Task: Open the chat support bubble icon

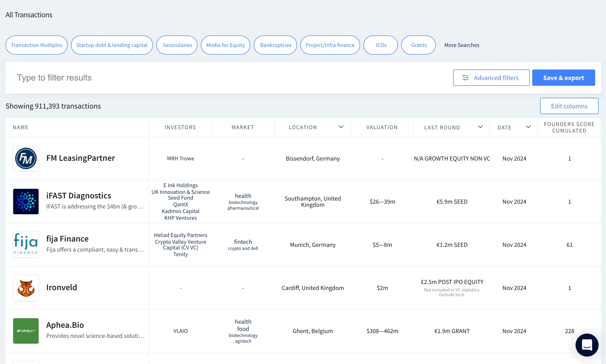Action: point(587,345)
